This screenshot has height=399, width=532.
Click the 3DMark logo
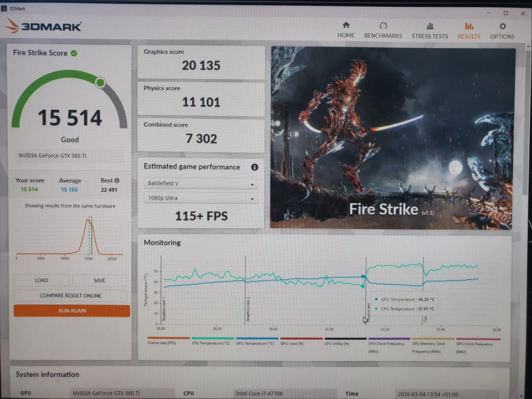[x=44, y=26]
